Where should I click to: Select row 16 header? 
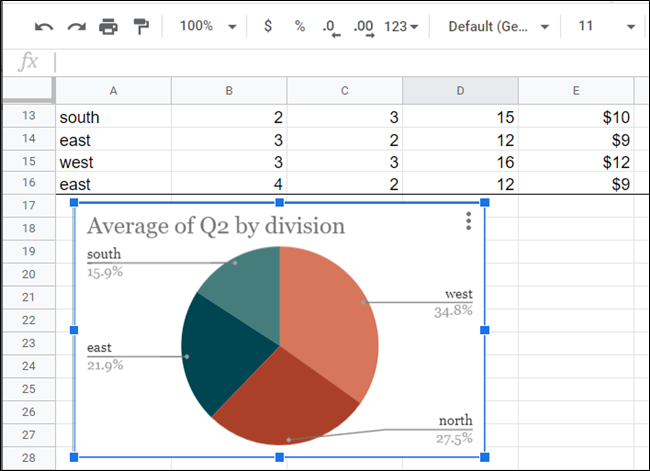click(29, 182)
